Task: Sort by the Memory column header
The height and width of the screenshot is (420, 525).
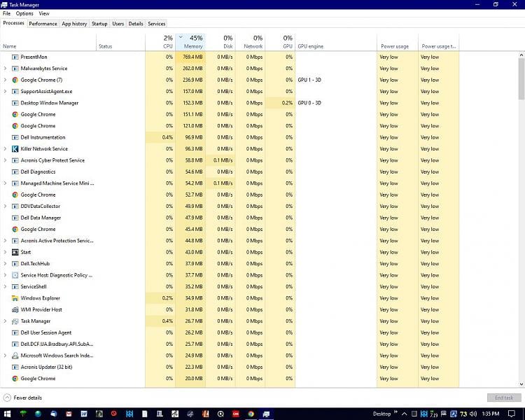Action: pos(190,42)
